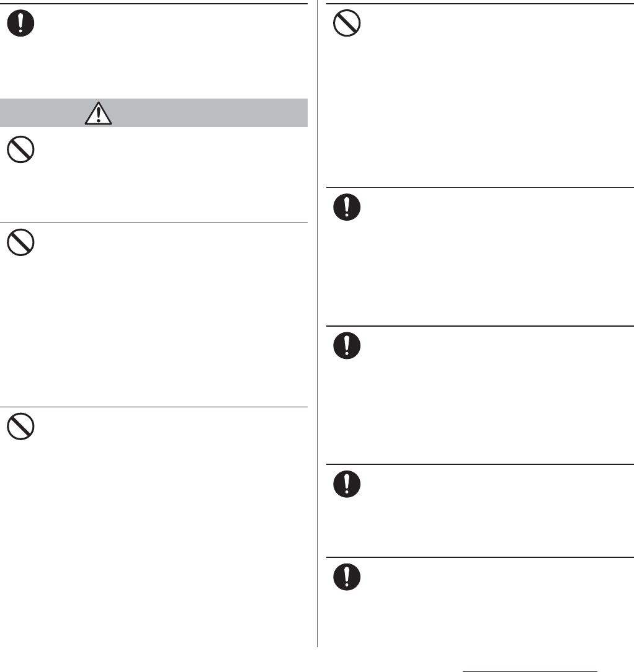The height and width of the screenshot is (672, 634).
Task: Click separator line above second right-column exclamation icon
Action: [480, 326]
